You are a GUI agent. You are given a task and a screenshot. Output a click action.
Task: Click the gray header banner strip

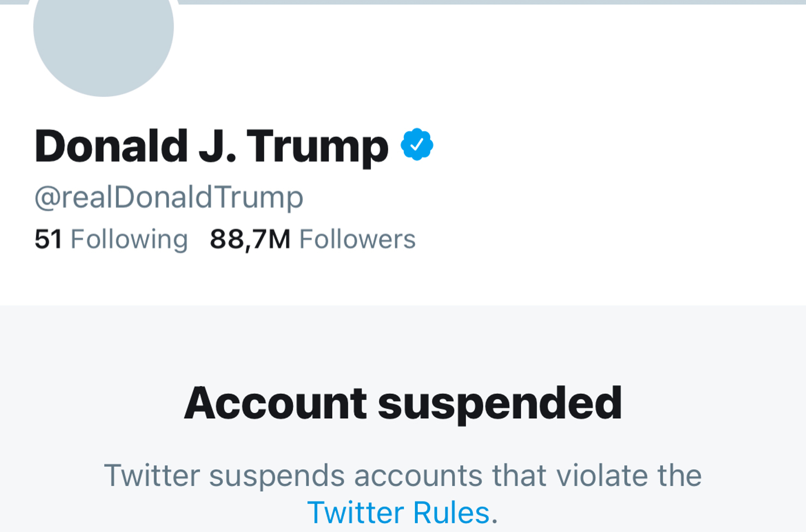(460, 2)
